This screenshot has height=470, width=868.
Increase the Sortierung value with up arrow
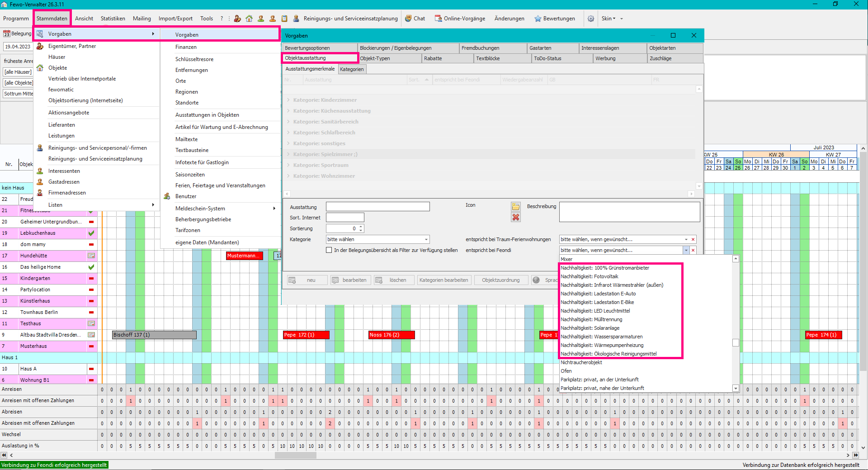pos(361,227)
